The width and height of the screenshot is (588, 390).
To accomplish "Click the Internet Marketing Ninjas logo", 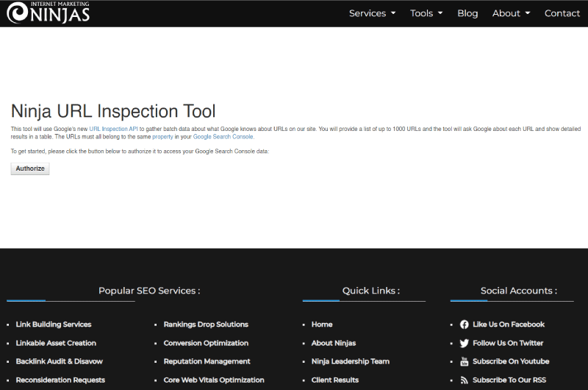I will [x=49, y=13].
